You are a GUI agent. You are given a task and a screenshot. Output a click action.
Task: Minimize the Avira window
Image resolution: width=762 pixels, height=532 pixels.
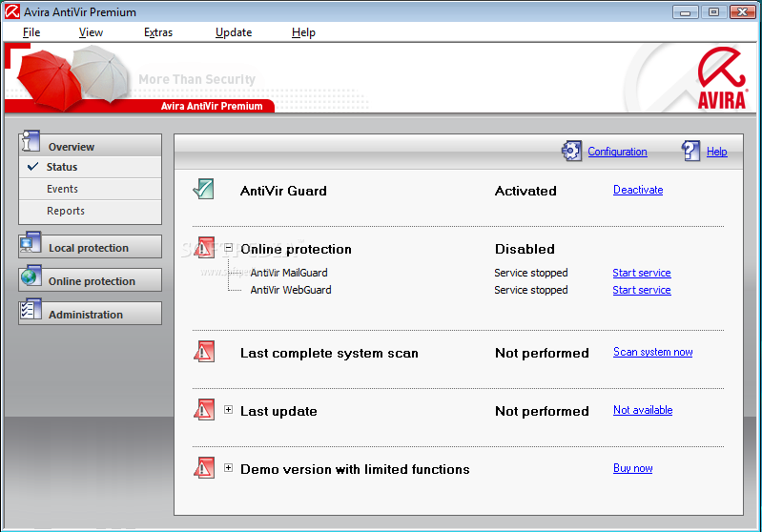click(x=685, y=11)
